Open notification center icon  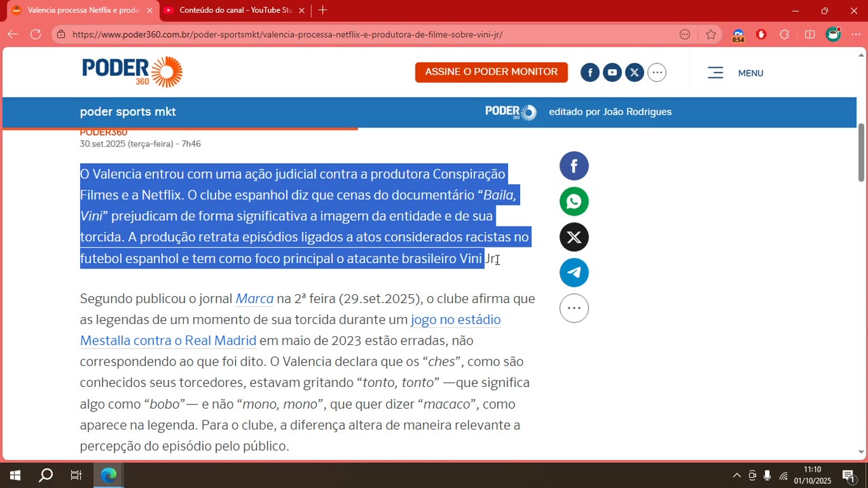click(848, 476)
